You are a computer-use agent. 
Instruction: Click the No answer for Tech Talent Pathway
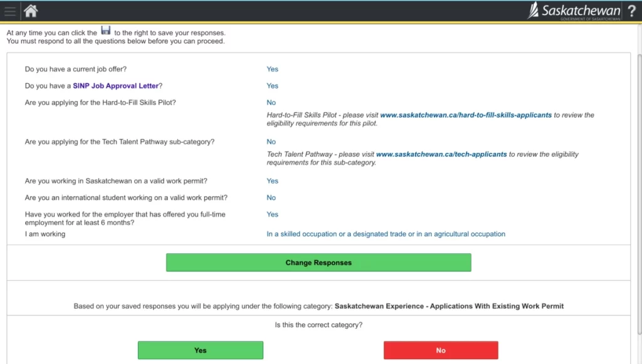pos(271,142)
